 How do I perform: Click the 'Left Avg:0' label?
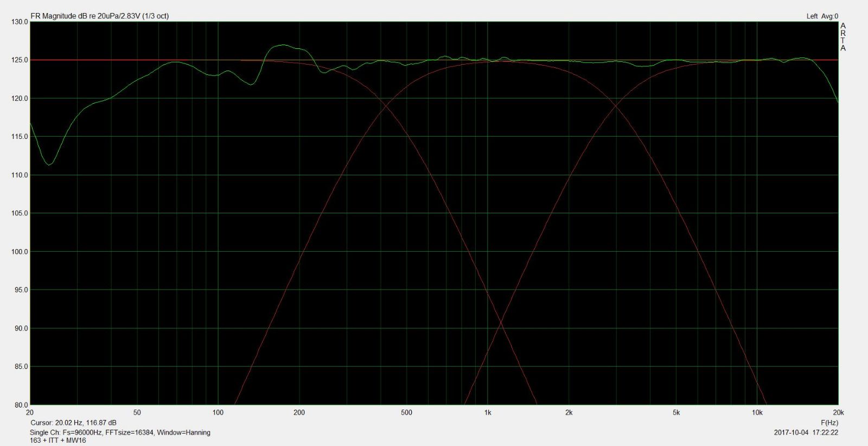tap(822, 16)
